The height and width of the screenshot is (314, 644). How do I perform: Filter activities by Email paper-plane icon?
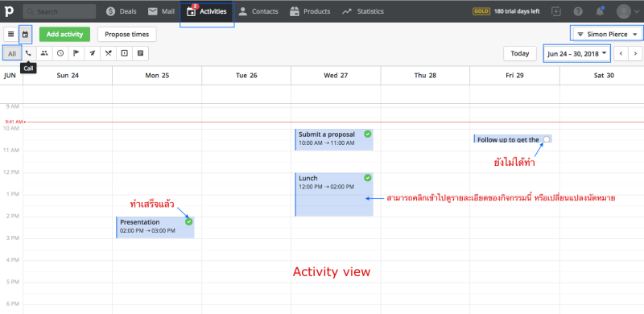(x=93, y=53)
